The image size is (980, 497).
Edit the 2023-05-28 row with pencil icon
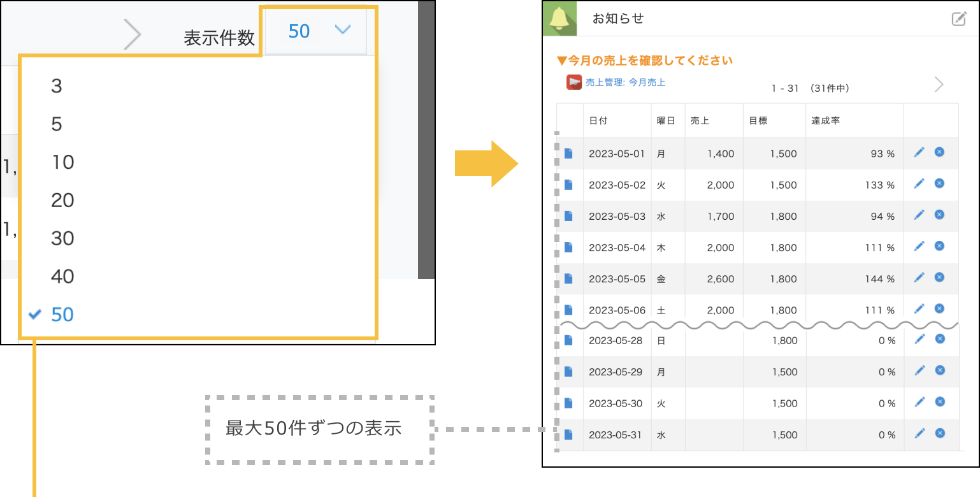coord(919,339)
